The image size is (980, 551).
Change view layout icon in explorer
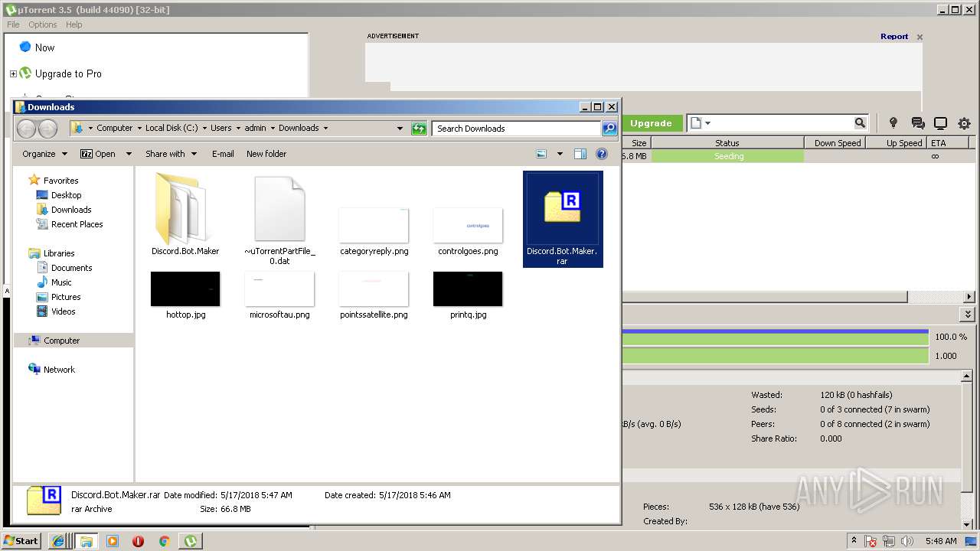[541, 154]
